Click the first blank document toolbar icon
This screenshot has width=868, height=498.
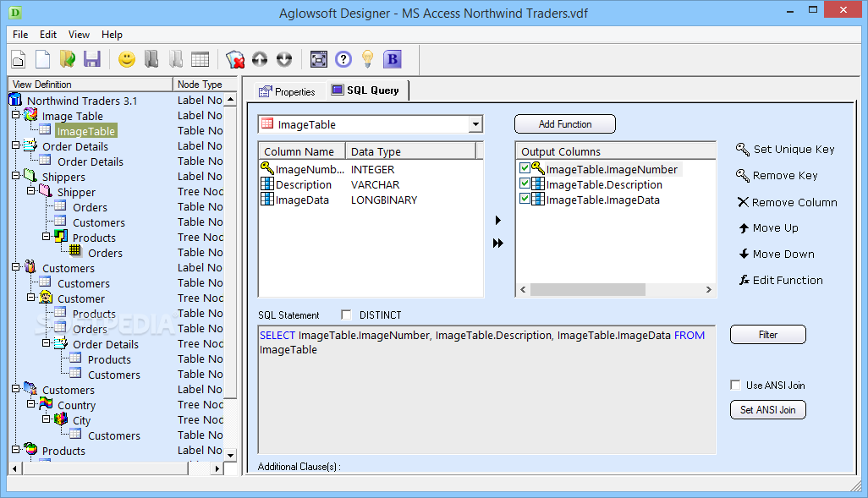pyautogui.click(x=19, y=59)
